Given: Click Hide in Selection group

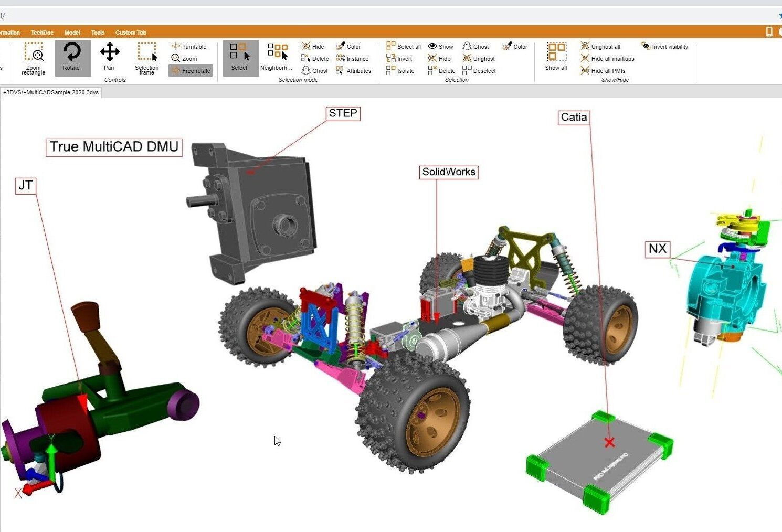Looking at the screenshot, I should point(439,59).
